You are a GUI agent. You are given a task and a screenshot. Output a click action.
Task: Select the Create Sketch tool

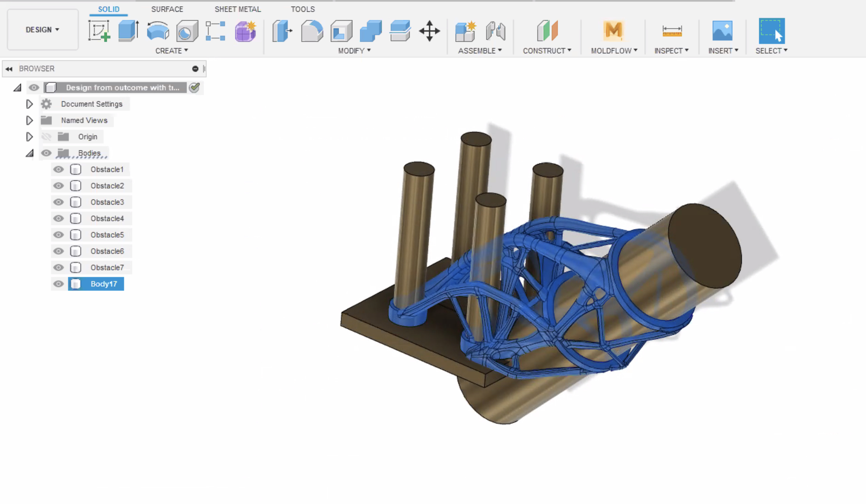tap(99, 31)
